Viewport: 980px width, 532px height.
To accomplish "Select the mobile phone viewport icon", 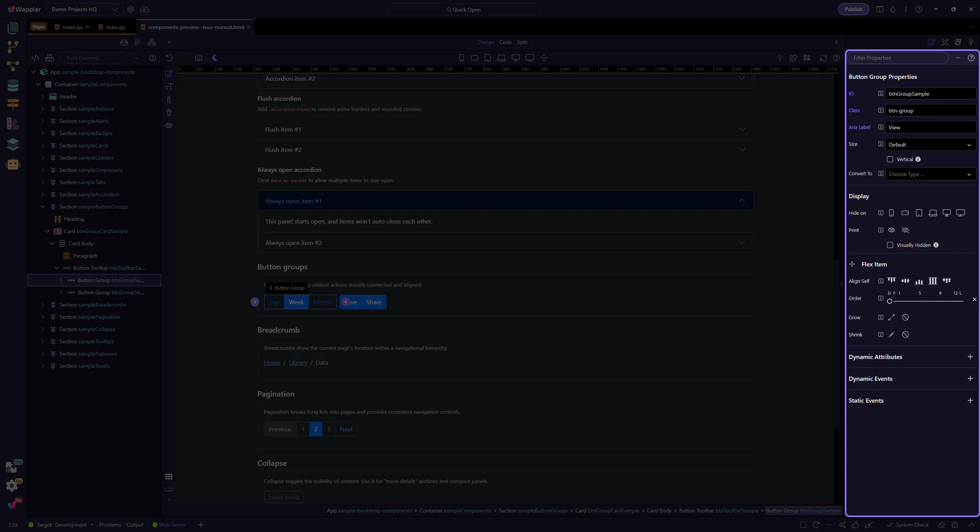I will [x=461, y=58].
